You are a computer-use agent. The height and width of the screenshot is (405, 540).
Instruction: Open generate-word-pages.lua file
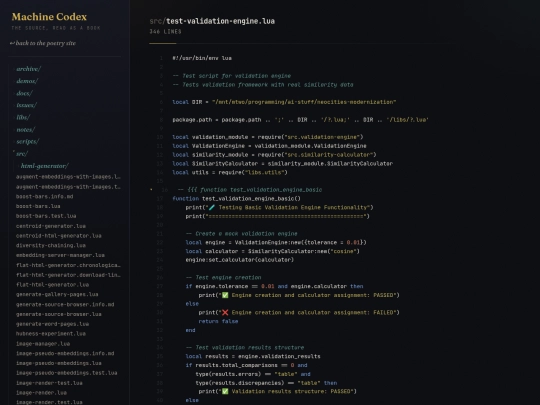click(52, 324)
